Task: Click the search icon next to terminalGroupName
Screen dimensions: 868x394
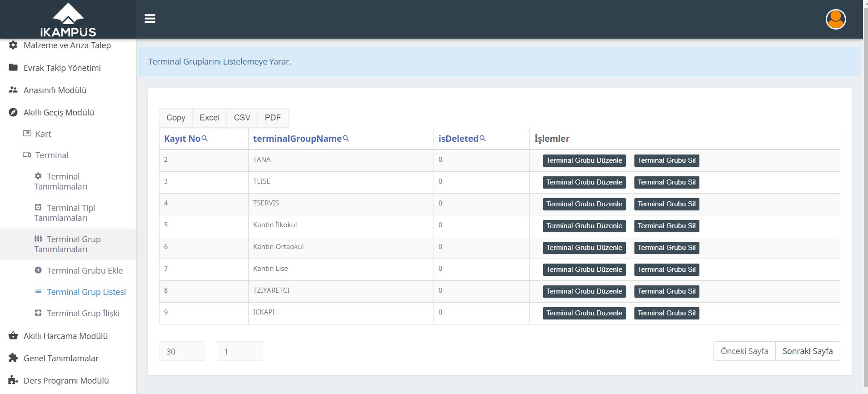Action: tap(346, 138)
